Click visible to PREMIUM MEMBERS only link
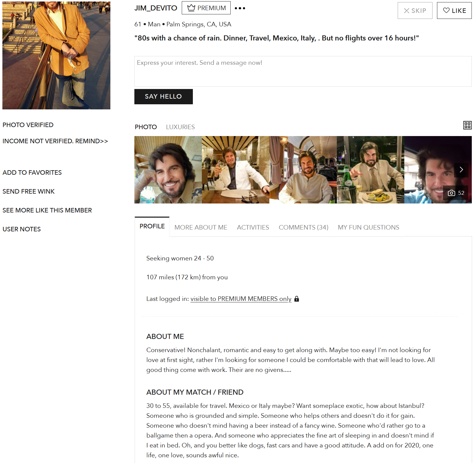This screenshot has width=476, height=463. click(241, 299)
